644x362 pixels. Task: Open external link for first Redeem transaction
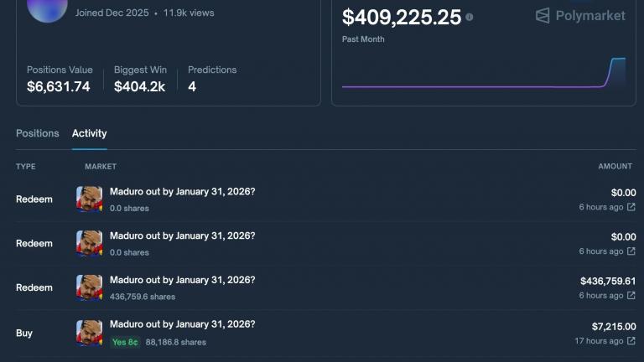pyautogui.click(x=631, y=207)
